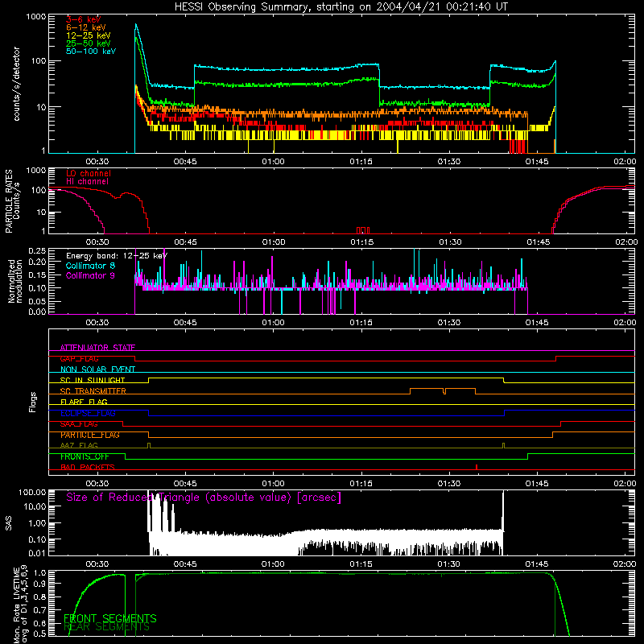Click the 01:00 tick under the counts plot
The width and height of the screenshot is (644, 644).
coord(273,162)
